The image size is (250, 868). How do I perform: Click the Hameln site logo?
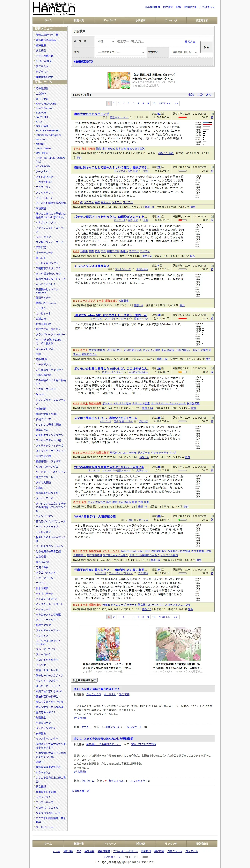point(54,9)
